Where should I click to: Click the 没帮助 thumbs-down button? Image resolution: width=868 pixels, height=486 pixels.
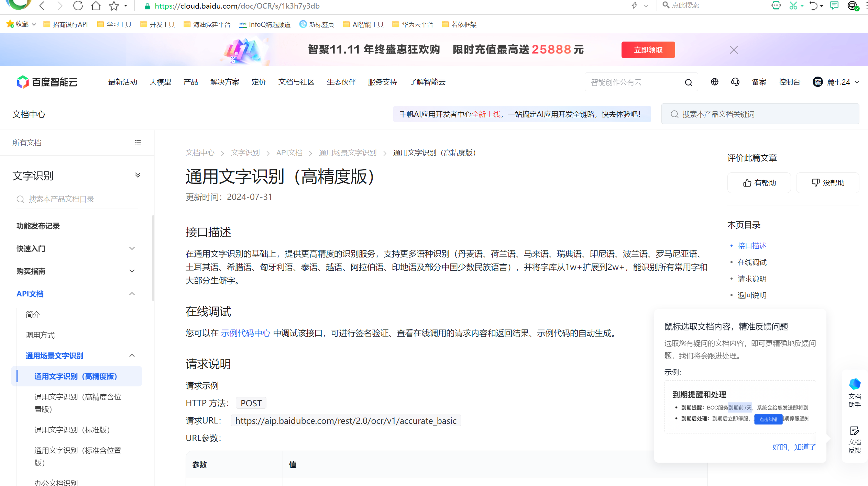[x=827, y=183]
